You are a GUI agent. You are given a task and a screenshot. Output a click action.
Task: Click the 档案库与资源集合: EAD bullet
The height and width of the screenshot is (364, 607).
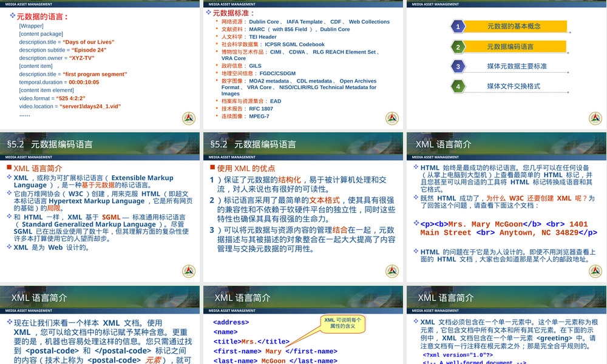point(251,101)
